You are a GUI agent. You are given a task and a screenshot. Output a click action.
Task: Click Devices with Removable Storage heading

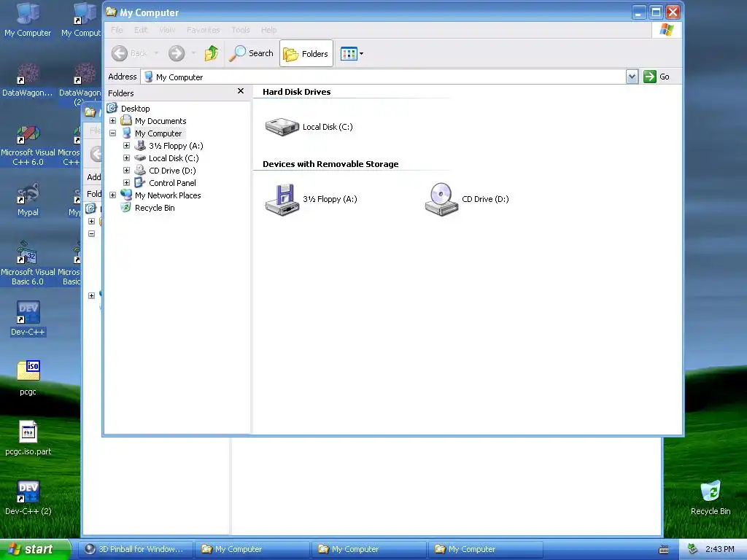point(330,164)
